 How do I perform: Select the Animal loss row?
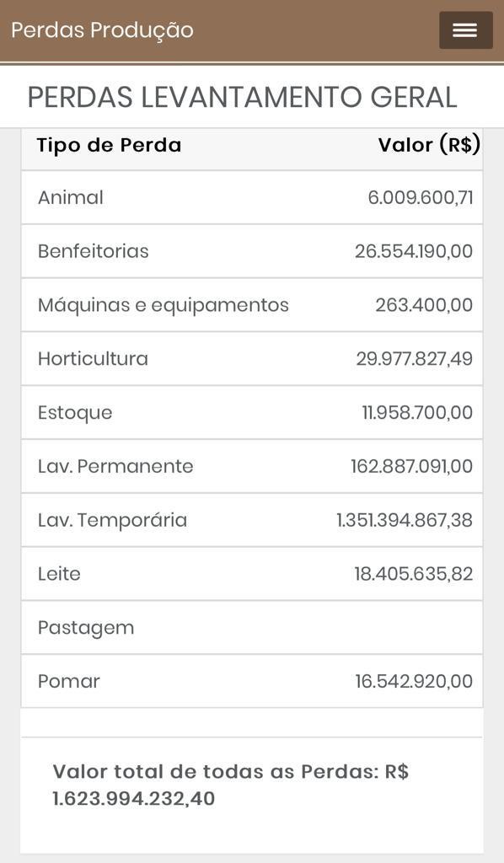point(252,197)
